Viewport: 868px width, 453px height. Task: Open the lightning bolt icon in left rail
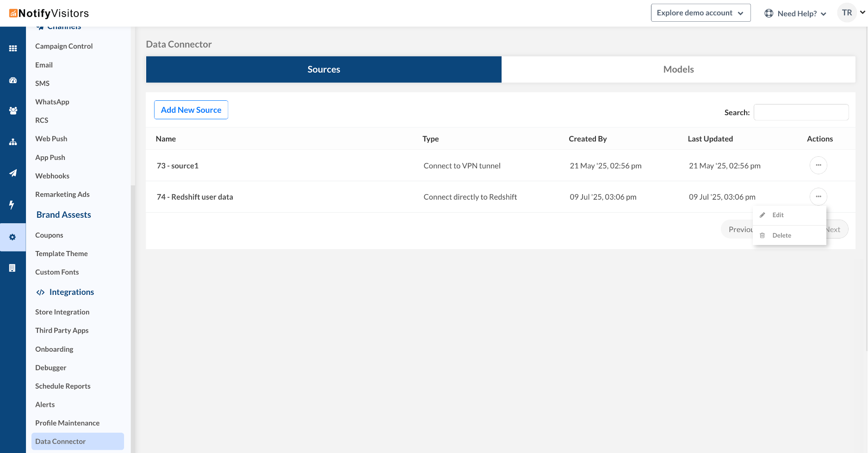(12, 205)
